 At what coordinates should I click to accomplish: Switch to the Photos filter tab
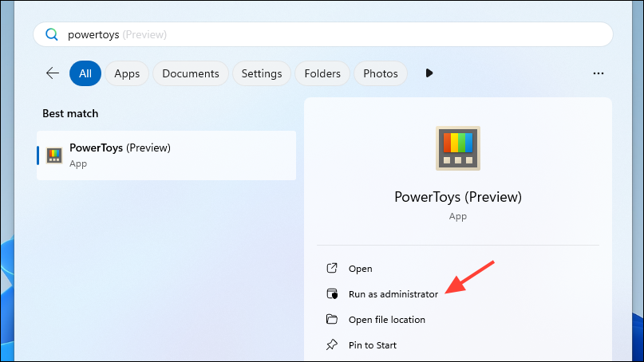point(381,73)
